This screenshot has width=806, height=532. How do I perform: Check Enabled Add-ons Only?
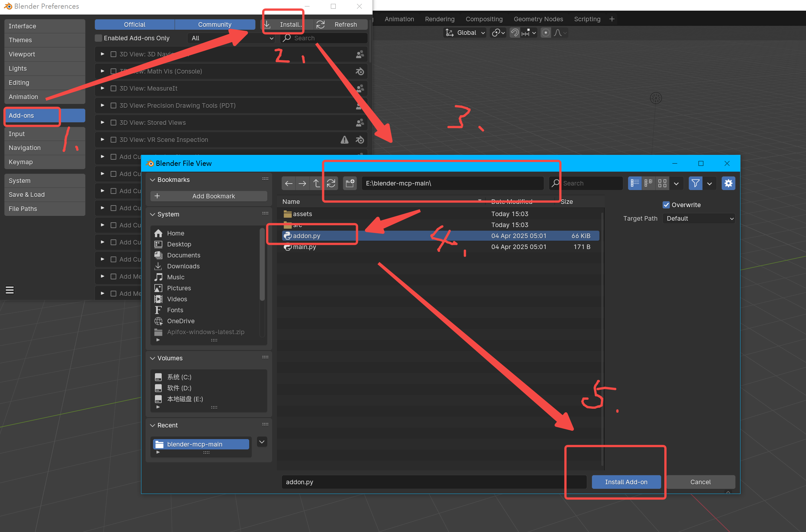point(98,38)
